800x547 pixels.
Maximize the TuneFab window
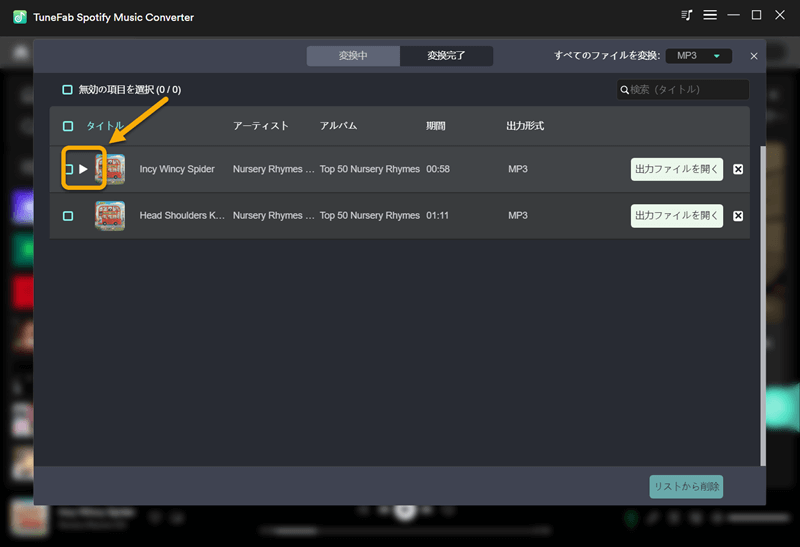point(756,15)
